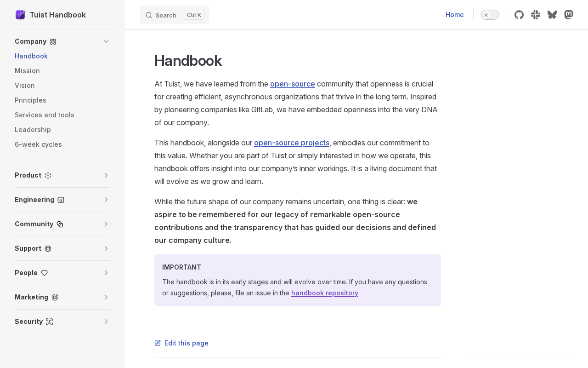Follow the open-source projects link

(292, 143)
